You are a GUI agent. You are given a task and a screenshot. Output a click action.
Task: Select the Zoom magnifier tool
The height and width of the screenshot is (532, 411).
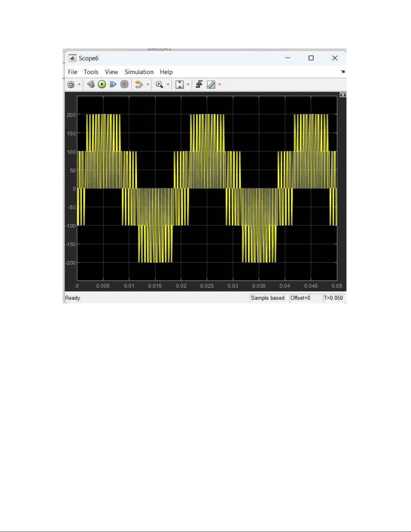click(159, 85)
